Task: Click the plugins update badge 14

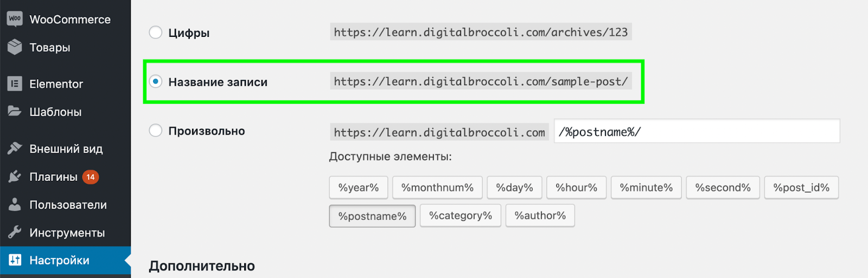Action: click(91, 177)
